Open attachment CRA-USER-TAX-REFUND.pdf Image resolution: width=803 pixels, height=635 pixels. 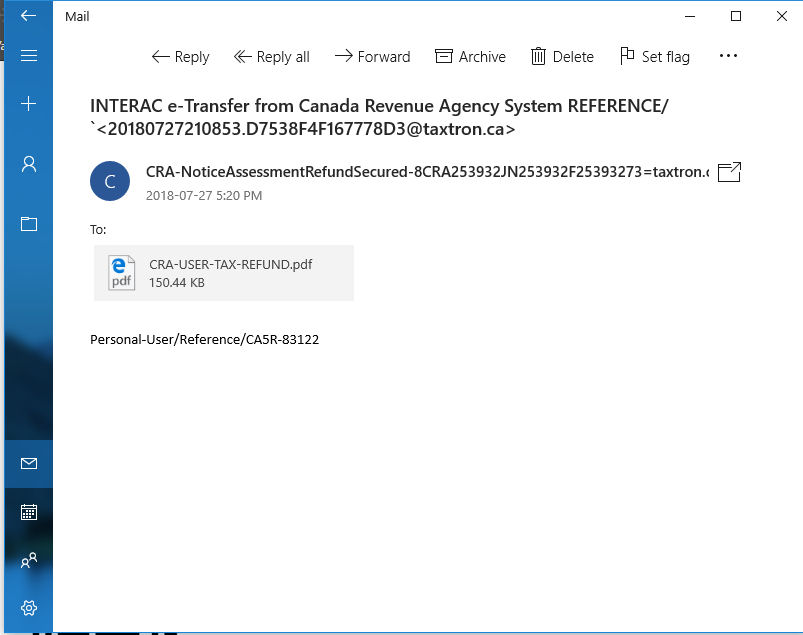(224, 273)
